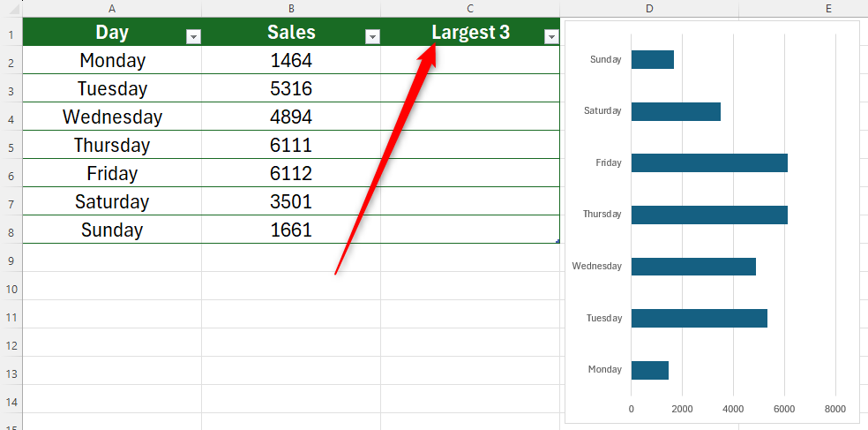Viewport: 868px width, 430px height.
Task: Select the Sunday cell in column A
Action: tap(112, 230)
